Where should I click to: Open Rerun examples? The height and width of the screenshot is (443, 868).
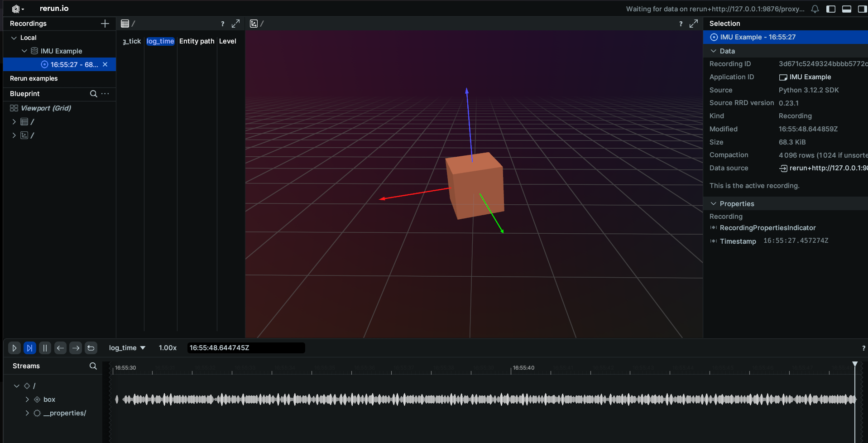pos(34,78)
